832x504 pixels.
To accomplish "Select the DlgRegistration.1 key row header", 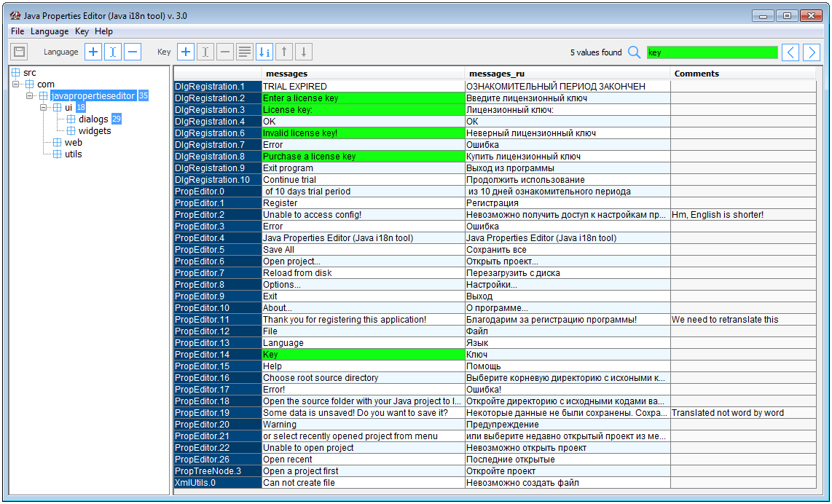I will [x=218, y=87].
